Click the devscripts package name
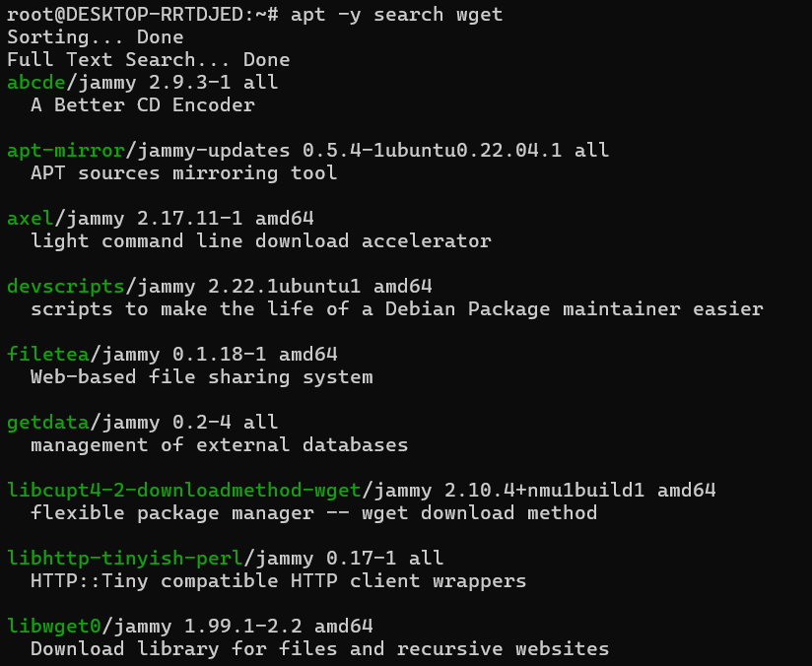The image size is (812, 666). click(65, 287)
